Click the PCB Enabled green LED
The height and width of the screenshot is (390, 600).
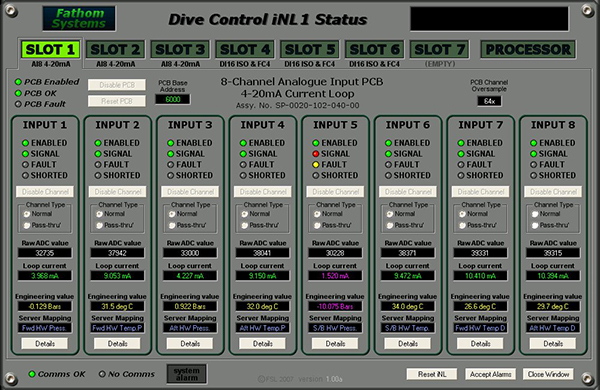(18, 82)
